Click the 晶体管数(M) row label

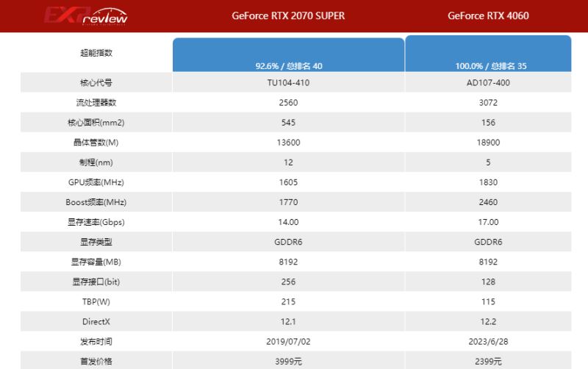tap(98, 142)
